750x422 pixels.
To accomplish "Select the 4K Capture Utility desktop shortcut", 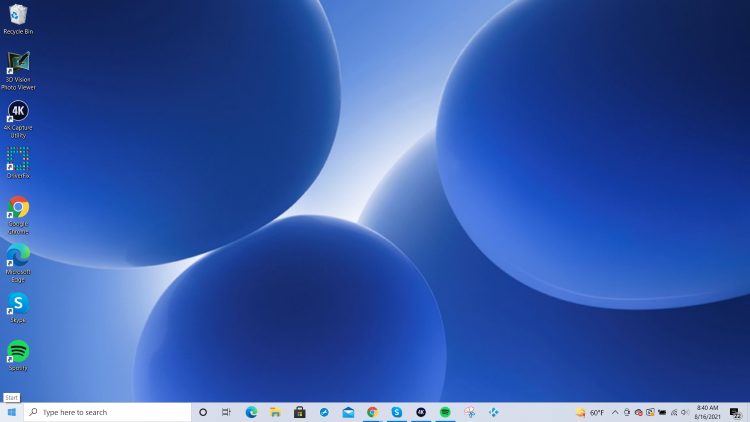I will [18, 119].
